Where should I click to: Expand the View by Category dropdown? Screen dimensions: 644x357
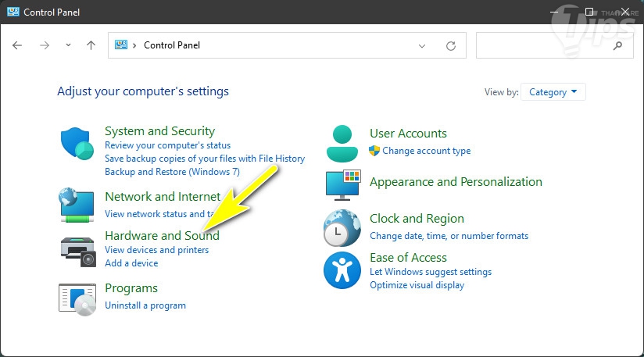pos(553,92)
